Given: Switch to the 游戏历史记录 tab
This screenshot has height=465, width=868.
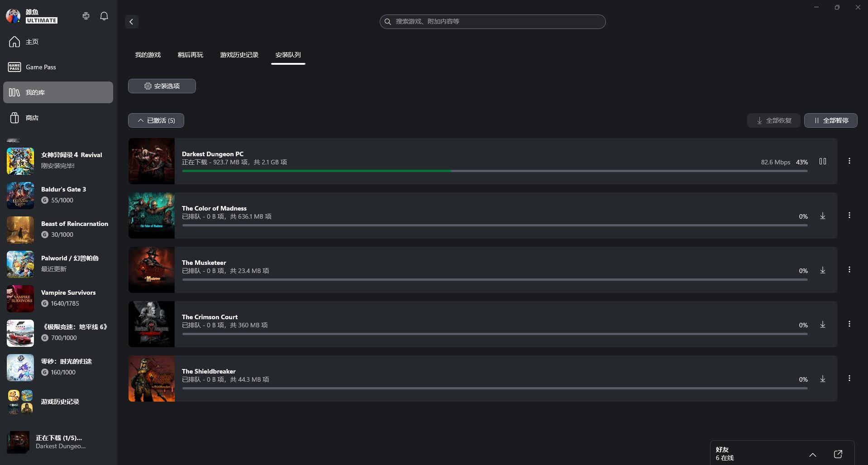Looking at the screenshot, I should click(x=239, y=55).
